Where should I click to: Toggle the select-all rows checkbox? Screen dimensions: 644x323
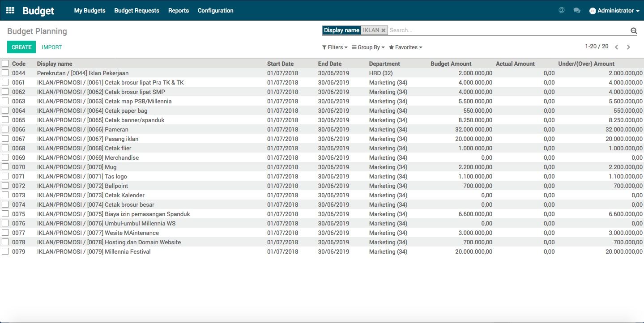point(5,64)
